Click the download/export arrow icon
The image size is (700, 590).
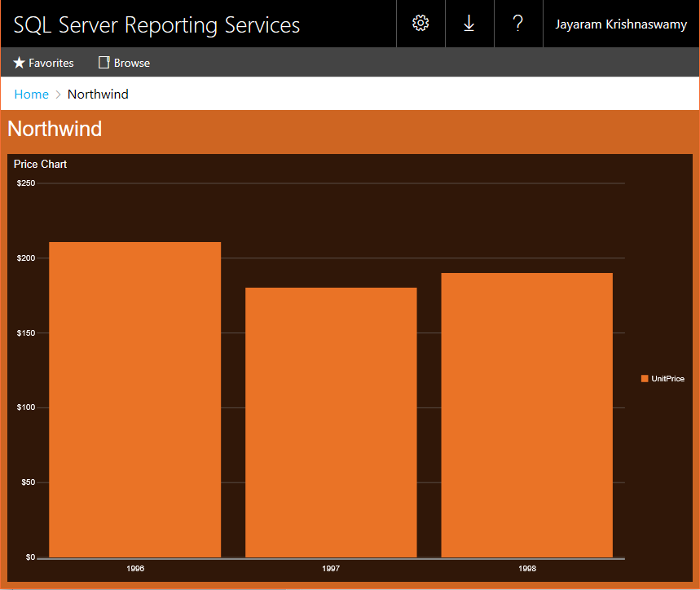pos(469,24)
